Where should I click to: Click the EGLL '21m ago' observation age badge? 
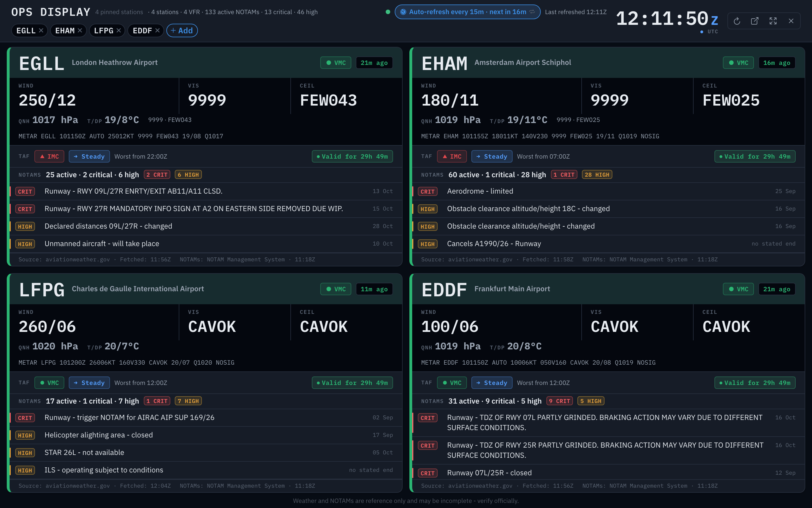(x=374, y=63)
